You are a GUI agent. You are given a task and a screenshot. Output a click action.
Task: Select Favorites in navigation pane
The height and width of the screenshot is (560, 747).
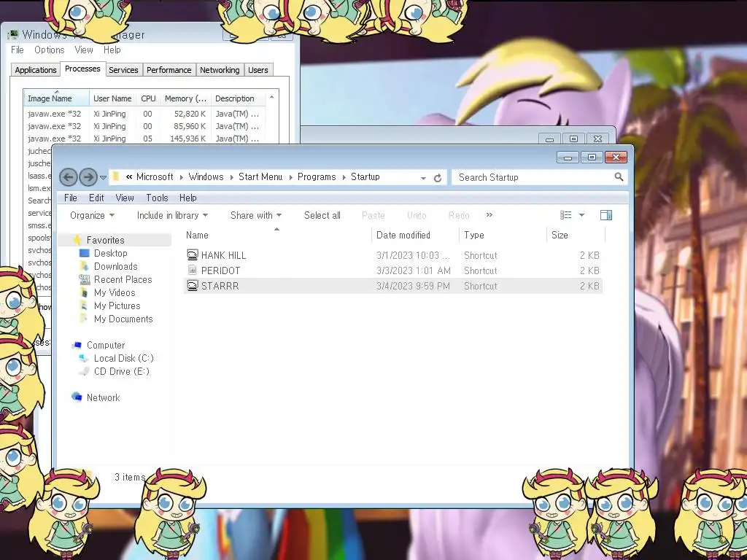105,240
